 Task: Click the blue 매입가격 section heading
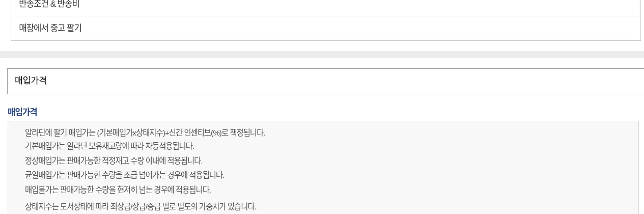22,112
